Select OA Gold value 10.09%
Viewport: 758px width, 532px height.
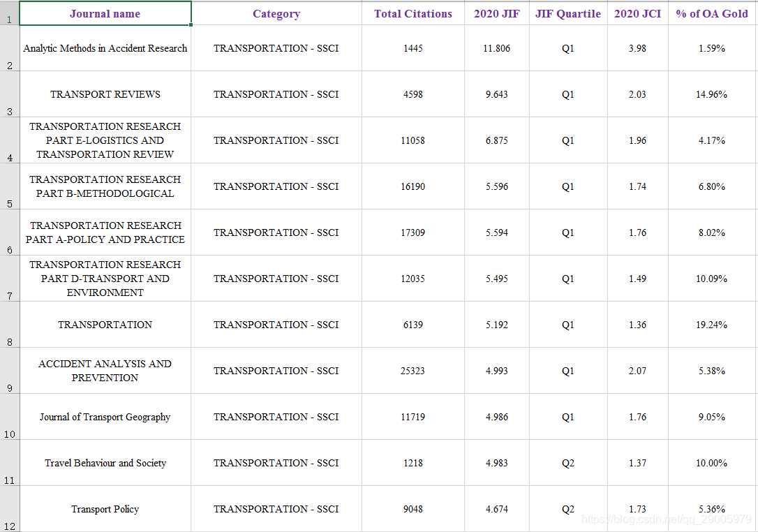(x=712, y=279)
